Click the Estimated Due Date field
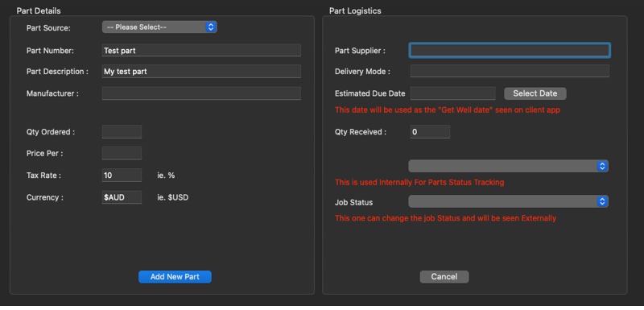The image size is (644, 310). (x=453, y=93)
